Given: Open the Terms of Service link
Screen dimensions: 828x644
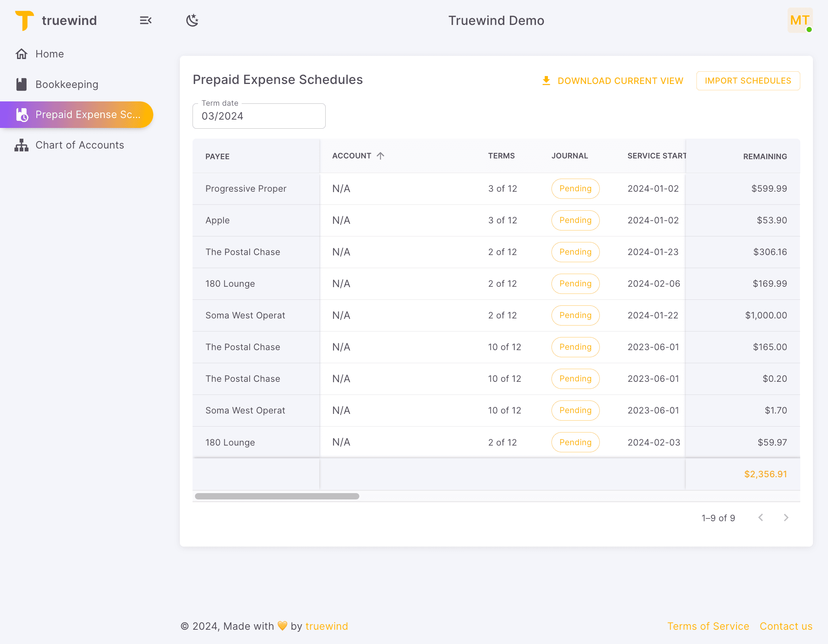Looking at the screenshot, I should (x=708, y=626).
